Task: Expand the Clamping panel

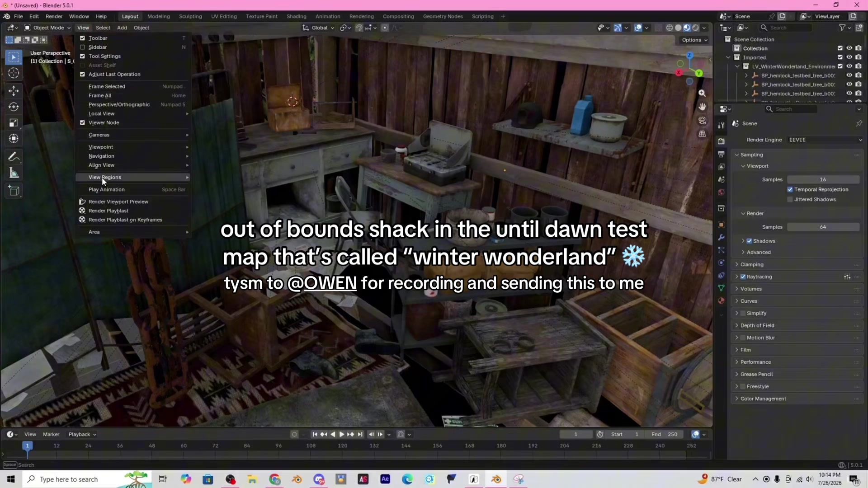Action: point(752,265)
